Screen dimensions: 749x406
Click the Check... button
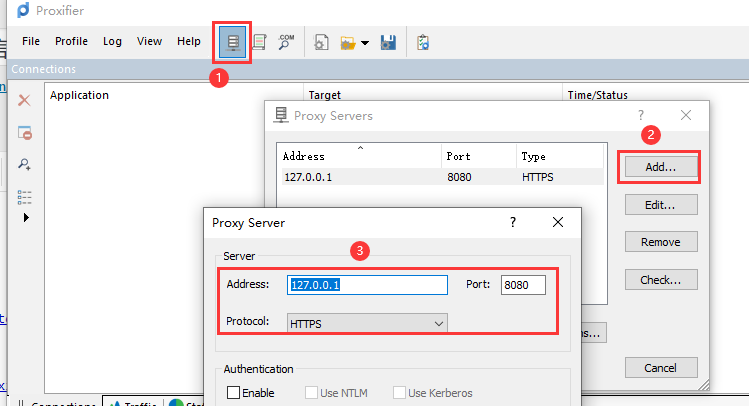click(661, 280)
